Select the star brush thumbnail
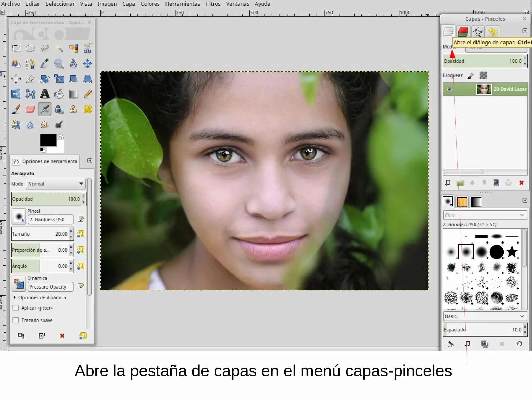This screenshot has width=532, height=399. (512, 252)
